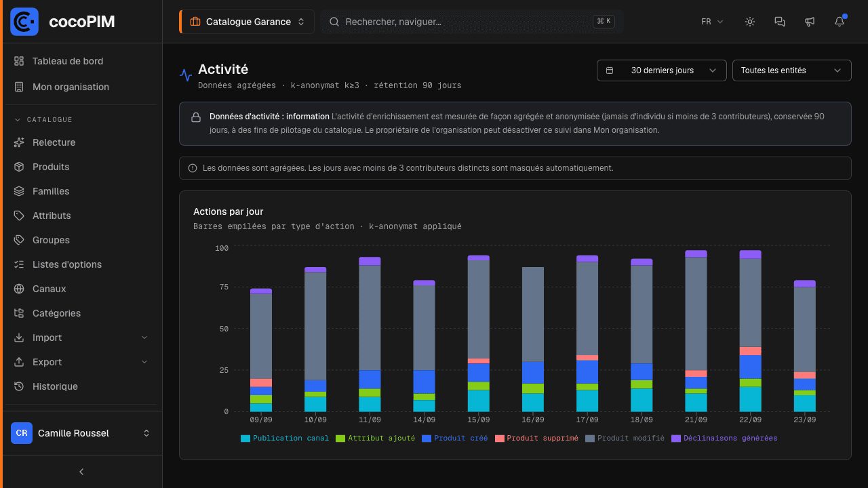The width and height of the screenshot is (868, 488).
Task: Open Camille Roussel user menu
Action: point(81,433)
